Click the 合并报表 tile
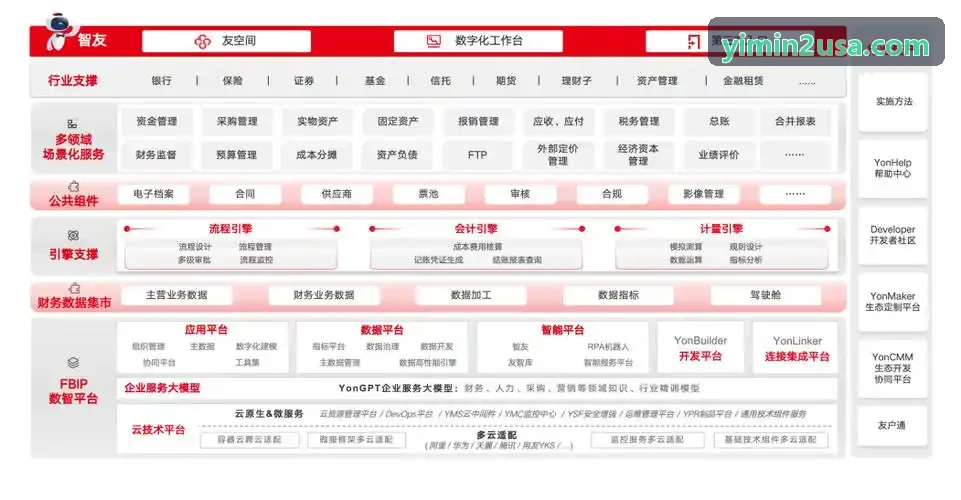Image resolution: width=961 pixels, height=500 pixels. coord(795,121)
